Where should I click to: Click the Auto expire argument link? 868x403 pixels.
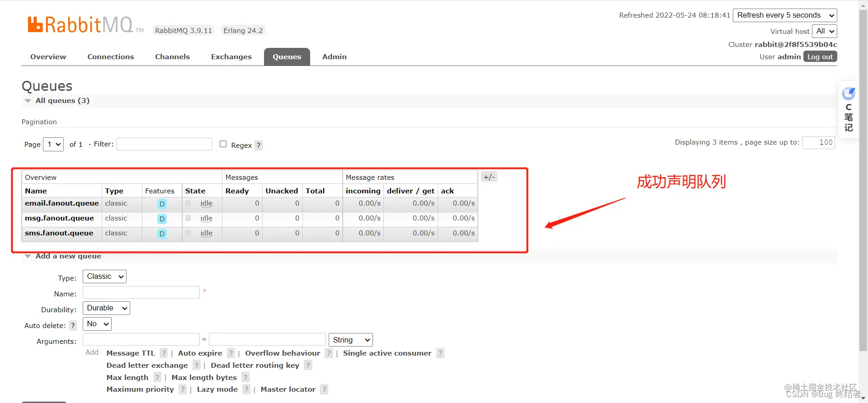point(200,353)
